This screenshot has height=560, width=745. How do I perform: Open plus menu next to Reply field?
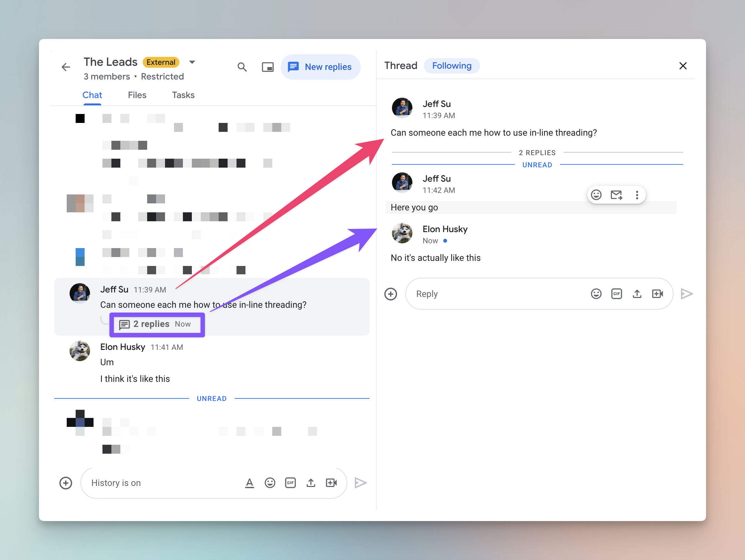click(x=391, y=294)
